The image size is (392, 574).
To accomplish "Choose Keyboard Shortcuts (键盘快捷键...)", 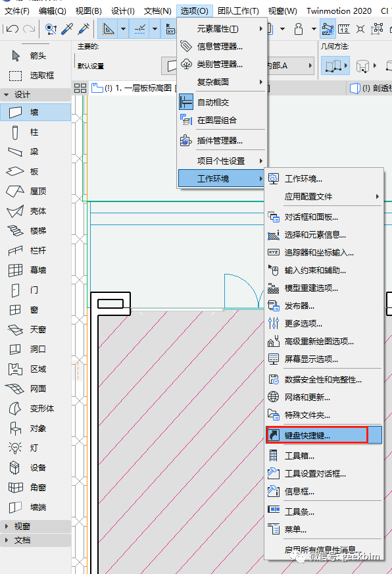I will coord(324,435).
